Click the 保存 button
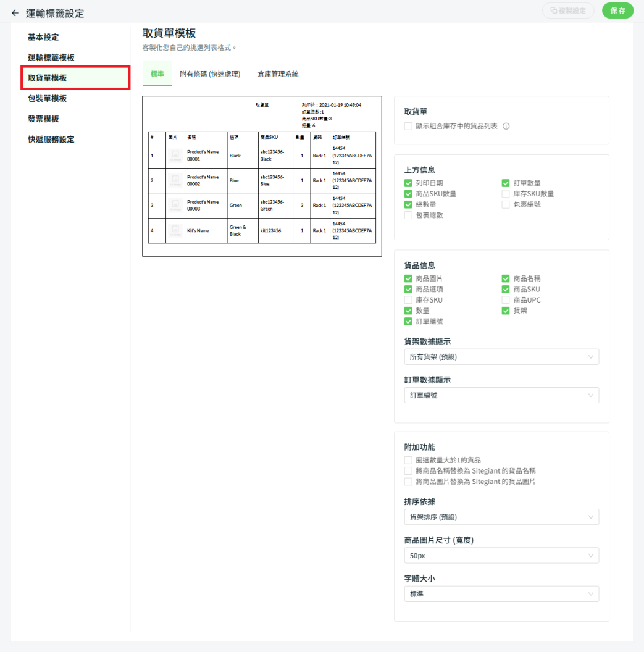 pos(617,10)
